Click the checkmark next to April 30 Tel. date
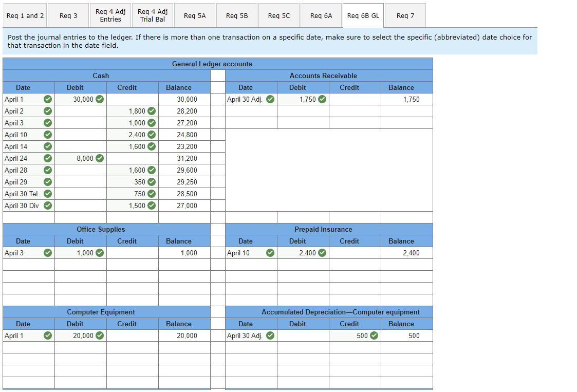577x392 pixels. (47, 194)
